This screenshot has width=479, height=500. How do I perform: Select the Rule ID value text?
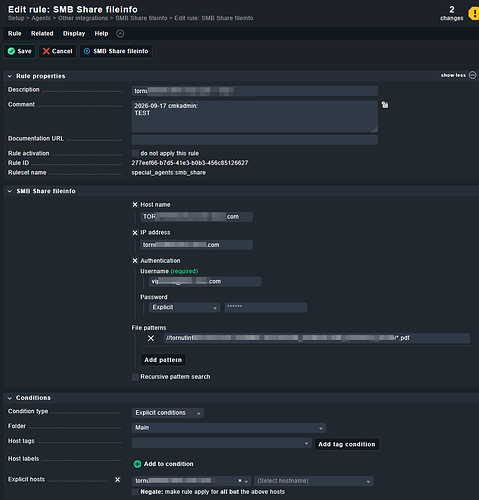pyautogui.click(x=190, y=163)
